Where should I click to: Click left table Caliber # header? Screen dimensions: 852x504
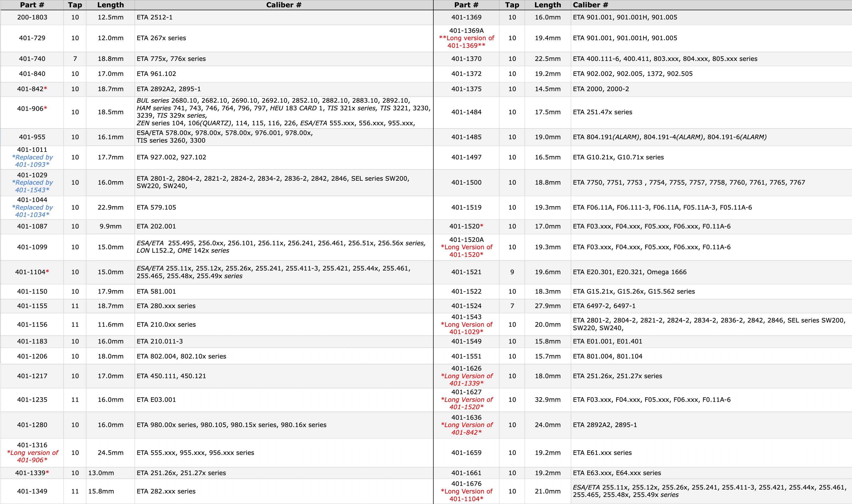coord(284,5)
